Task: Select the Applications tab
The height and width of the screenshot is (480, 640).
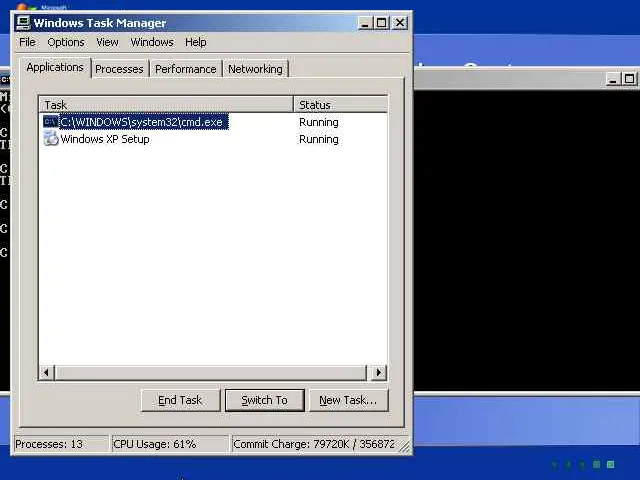Action: click(55, 67)
